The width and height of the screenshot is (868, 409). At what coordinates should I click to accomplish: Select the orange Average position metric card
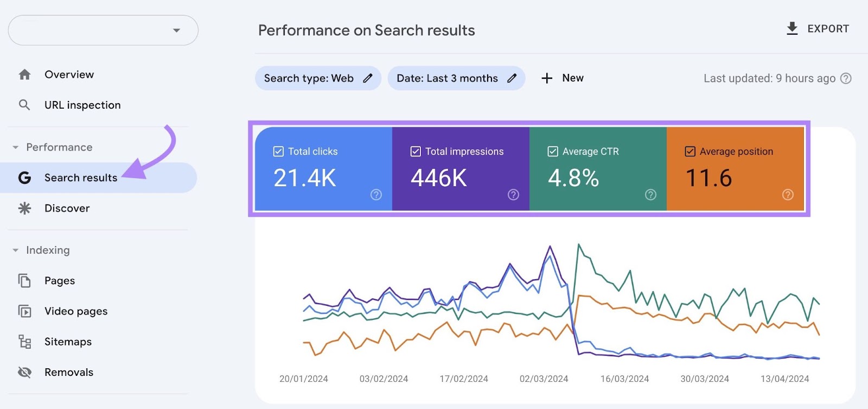click(x=735, y=168)
